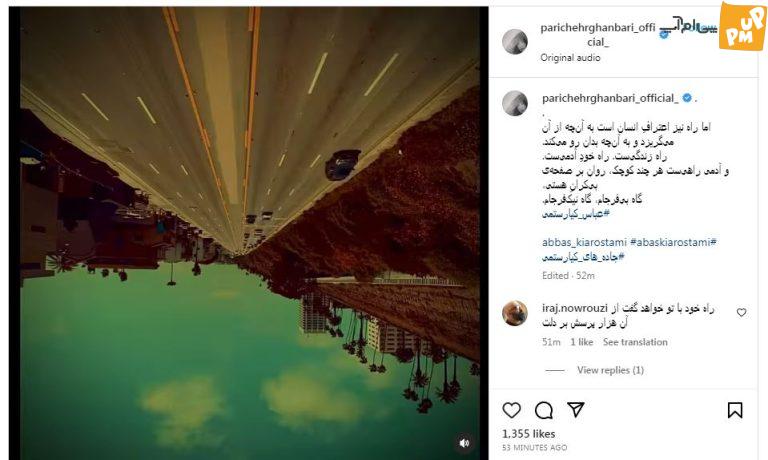This screenshot has width=768, height=460.
Task: Open the profile avatar in the post header
Action: coord(515,41)
